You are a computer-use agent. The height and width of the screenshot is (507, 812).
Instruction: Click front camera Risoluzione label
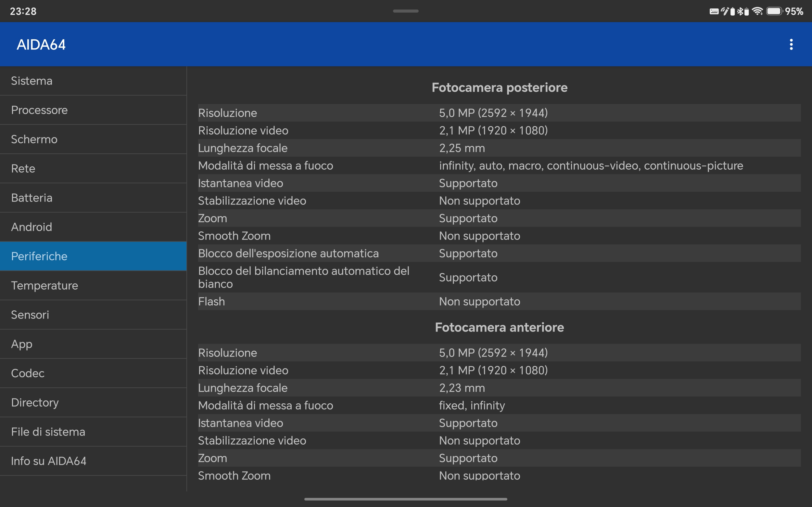[x=228, y=353]
